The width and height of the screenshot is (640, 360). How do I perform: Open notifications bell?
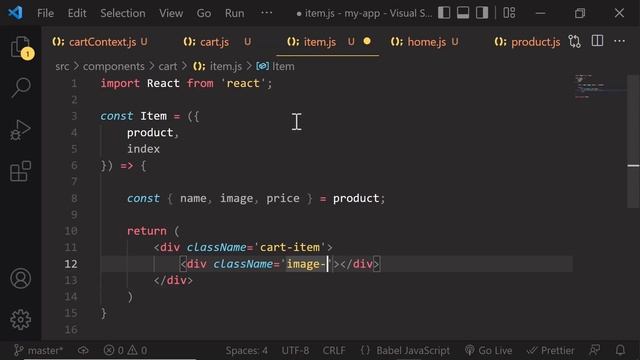tap(620, 350)
